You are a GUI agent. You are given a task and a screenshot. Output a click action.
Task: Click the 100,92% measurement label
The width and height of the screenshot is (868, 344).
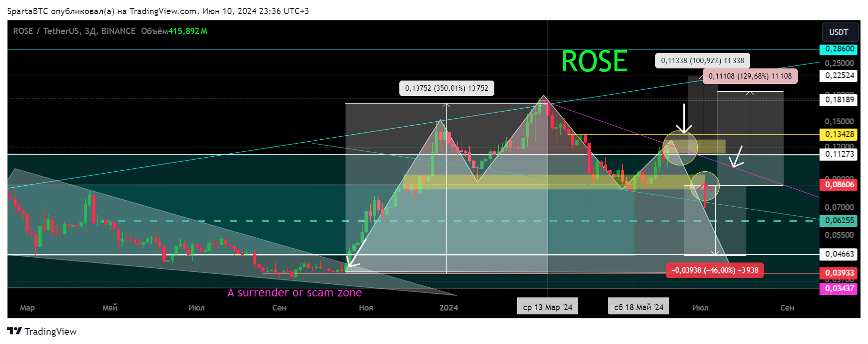703,61
